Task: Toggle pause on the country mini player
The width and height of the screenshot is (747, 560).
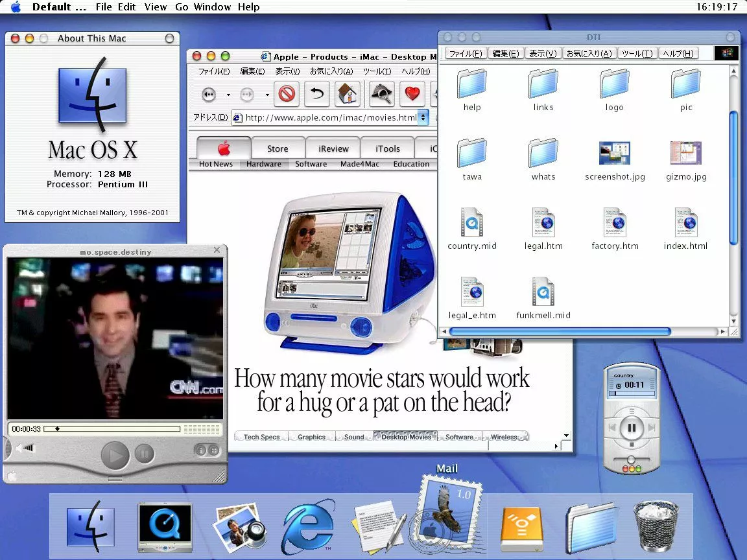Action: [631, 426]
